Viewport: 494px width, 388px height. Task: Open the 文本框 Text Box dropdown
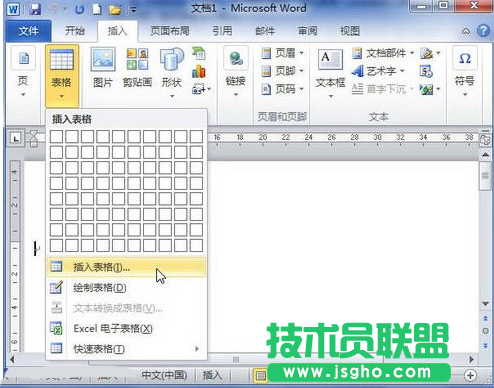click(x=330, y=73)
